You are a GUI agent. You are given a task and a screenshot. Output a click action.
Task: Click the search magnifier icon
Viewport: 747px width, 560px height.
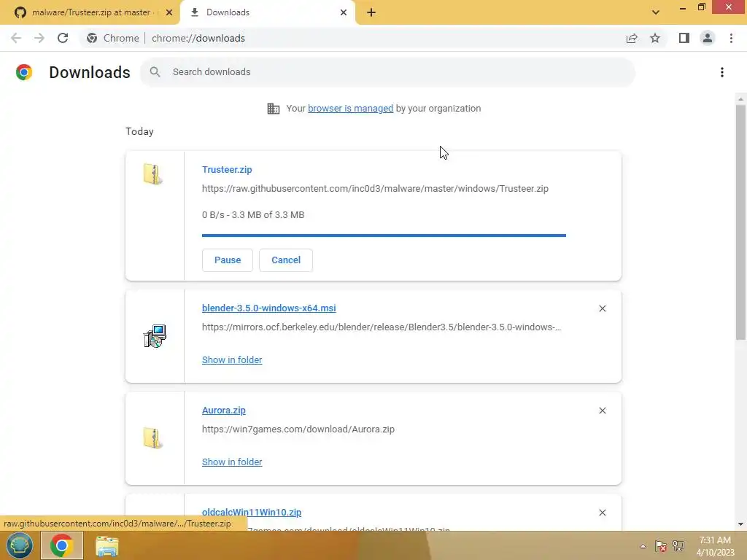(x=155, y=72)
